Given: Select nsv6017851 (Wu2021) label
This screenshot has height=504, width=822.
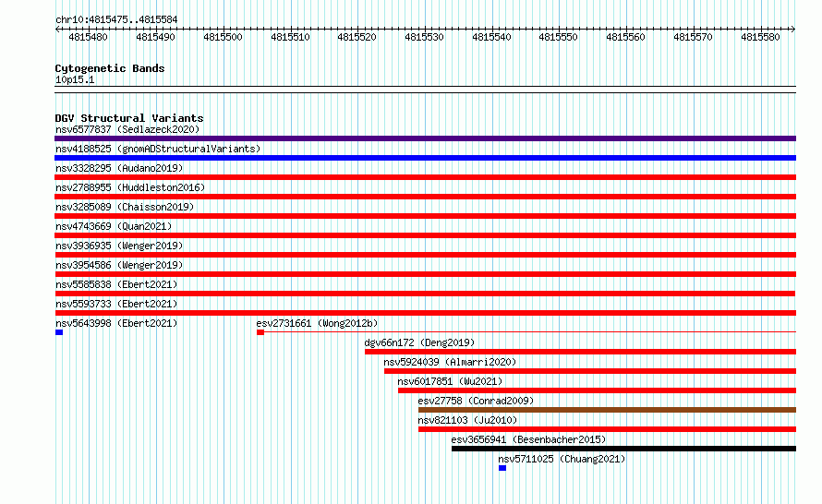Looking at the screenshot, I should click(450, 381).
